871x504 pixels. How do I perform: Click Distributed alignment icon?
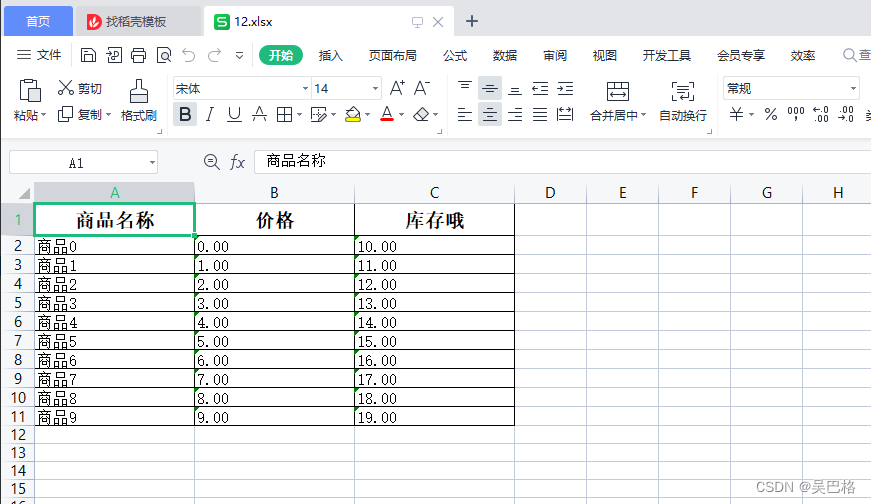[x=565, y=114]
